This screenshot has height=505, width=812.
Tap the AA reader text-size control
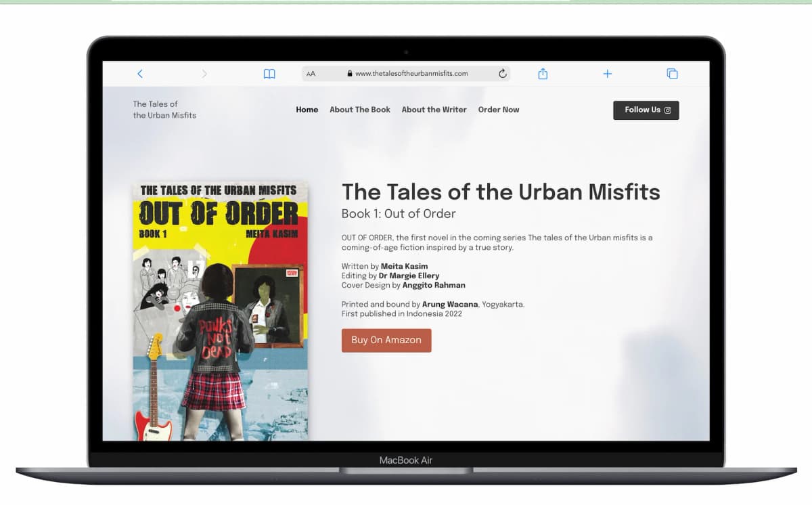coord(311,74)
